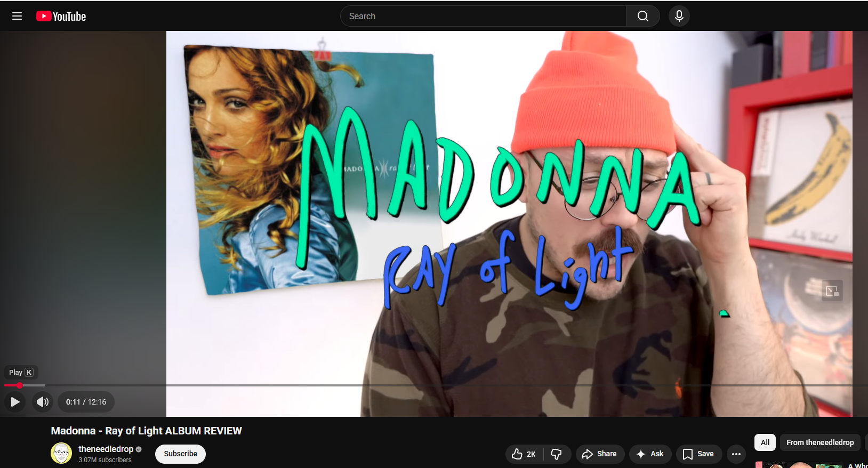The height and width of the screenshot is (468, 868).
Task: Subscribe to theneedledrop
Action: tap(180, 454)
